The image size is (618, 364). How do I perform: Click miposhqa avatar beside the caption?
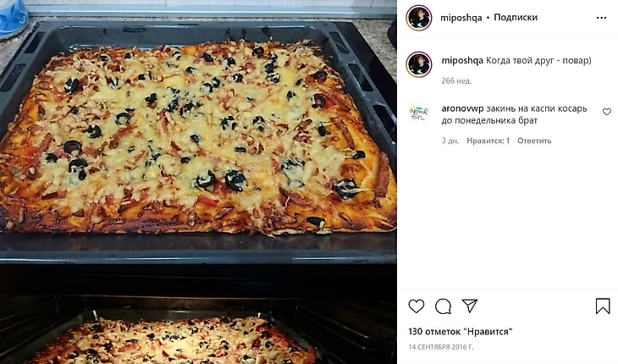coord(419,64)
